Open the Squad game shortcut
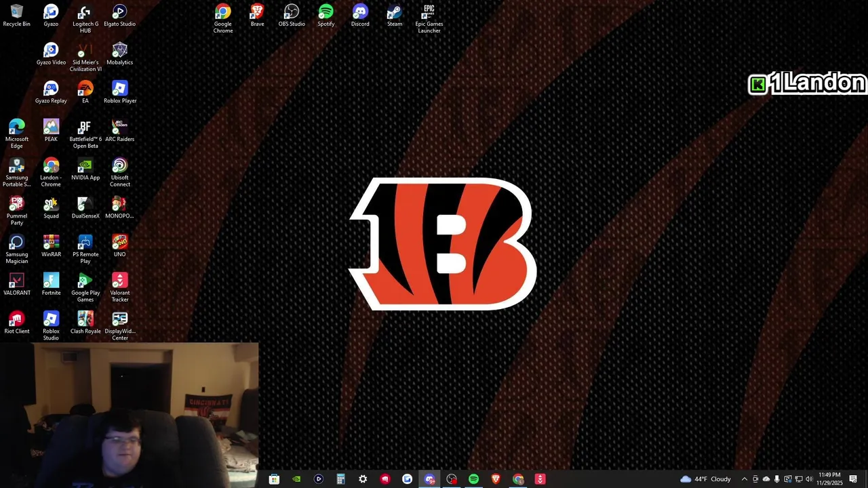The width and height of the screenshot is (868, 488). 51,208
